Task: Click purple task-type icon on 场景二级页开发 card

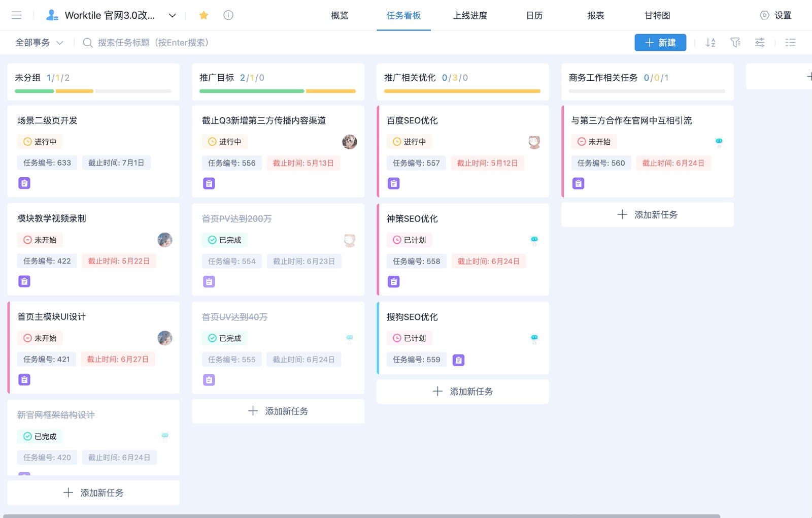Action: (24, 183)
